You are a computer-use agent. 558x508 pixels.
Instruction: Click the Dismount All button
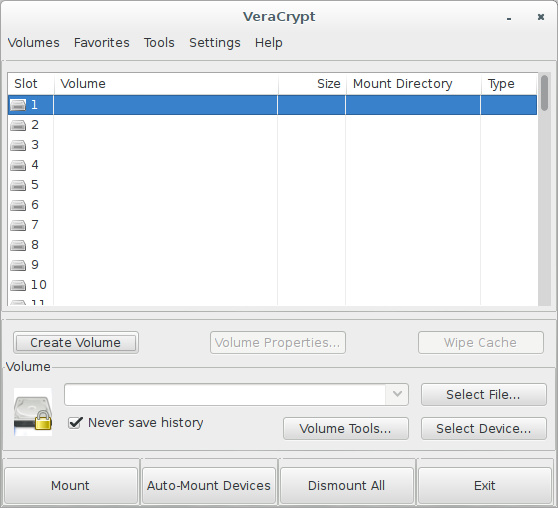(347, 486)
